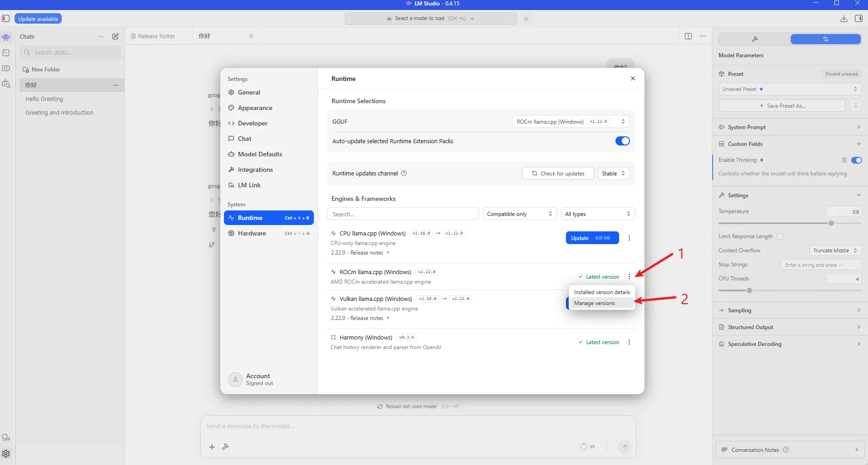Open the tools icon in message box
The height and width of the screenshot is (465, 868).
(225, 447)
